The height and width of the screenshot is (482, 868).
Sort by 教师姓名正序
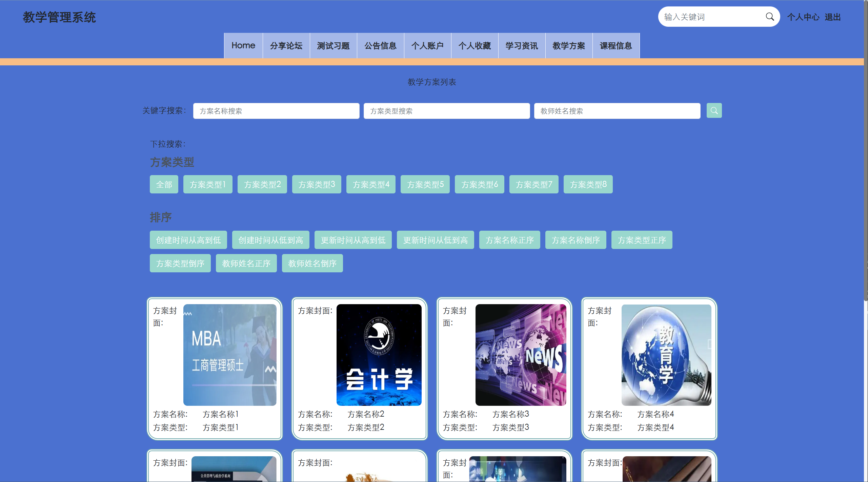click(x=246, y=264)
